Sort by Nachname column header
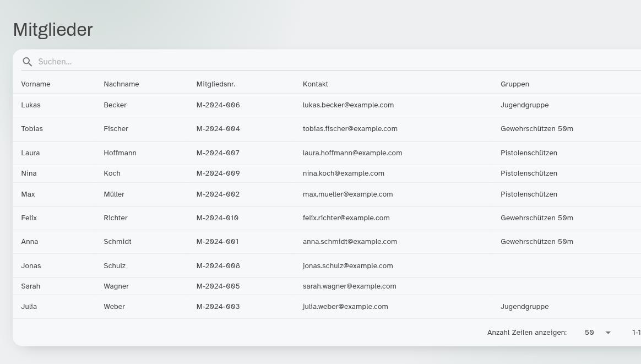The width and height of the screenshot is (641, 364). click(121, 84)
